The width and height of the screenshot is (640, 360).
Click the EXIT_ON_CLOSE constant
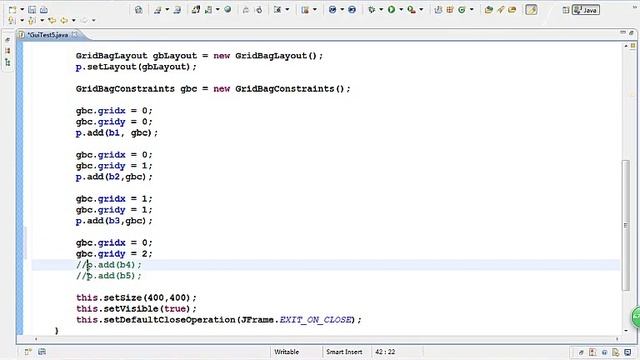316,320
